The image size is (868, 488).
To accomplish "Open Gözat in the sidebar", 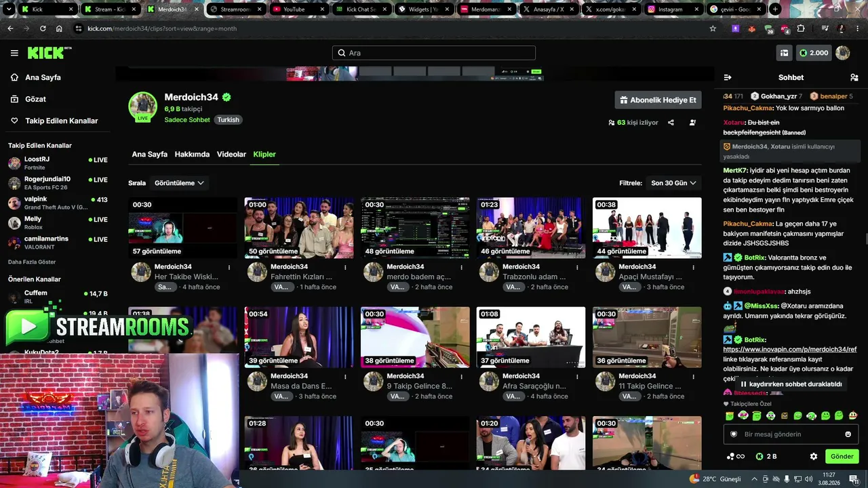I will pos(27,99).
